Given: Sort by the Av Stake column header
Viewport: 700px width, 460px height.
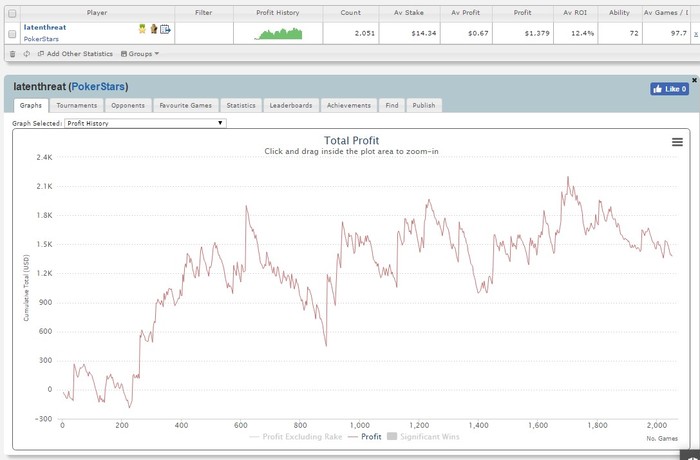Looking at the screenshot, I should tap(409, 13).
